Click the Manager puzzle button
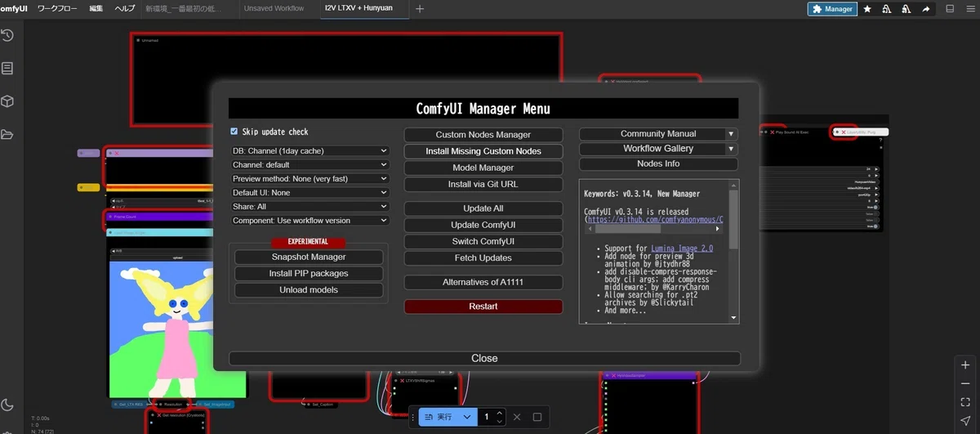The height and width of the screenshot is (434, 980). [832, 9]
